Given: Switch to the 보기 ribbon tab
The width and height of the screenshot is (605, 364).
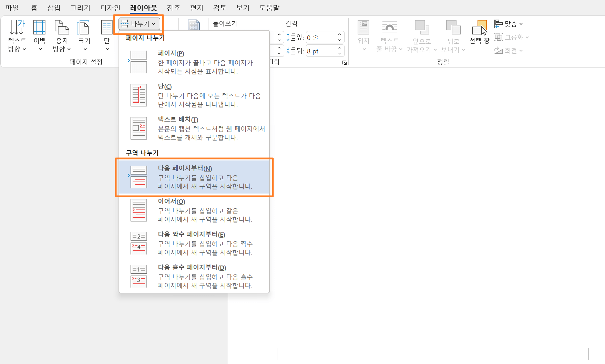Looking at the screenshot, I should click(x=242, y=8).
